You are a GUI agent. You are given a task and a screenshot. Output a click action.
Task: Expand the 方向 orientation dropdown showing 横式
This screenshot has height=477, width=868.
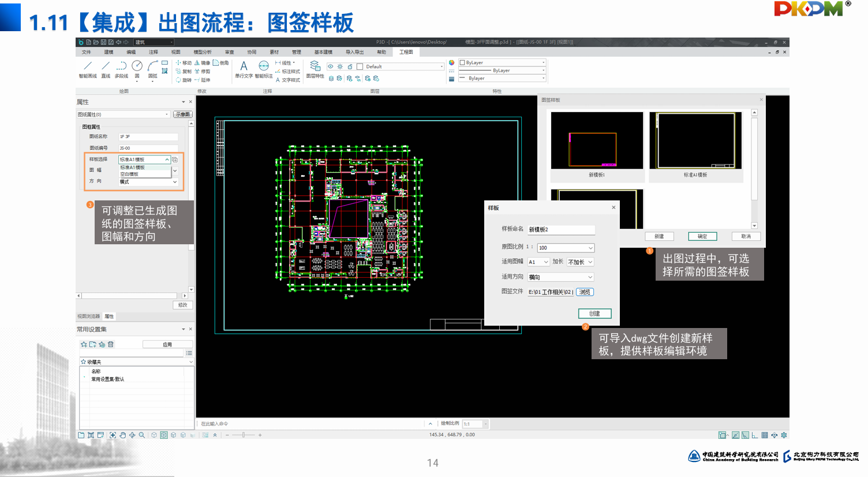175,182
